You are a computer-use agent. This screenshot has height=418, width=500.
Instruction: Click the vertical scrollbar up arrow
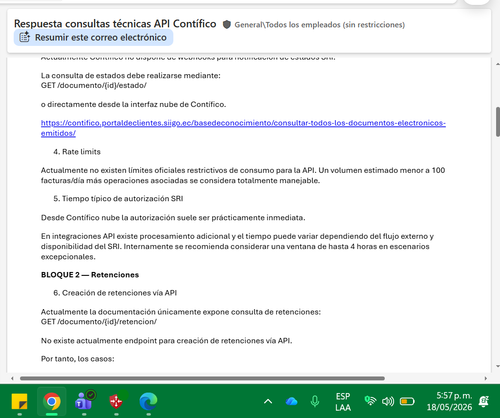pyautogui.click(x=498, y=64)
